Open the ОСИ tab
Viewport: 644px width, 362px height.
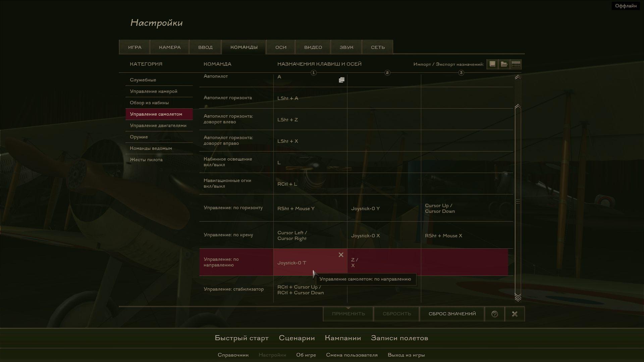coord(281,47)
